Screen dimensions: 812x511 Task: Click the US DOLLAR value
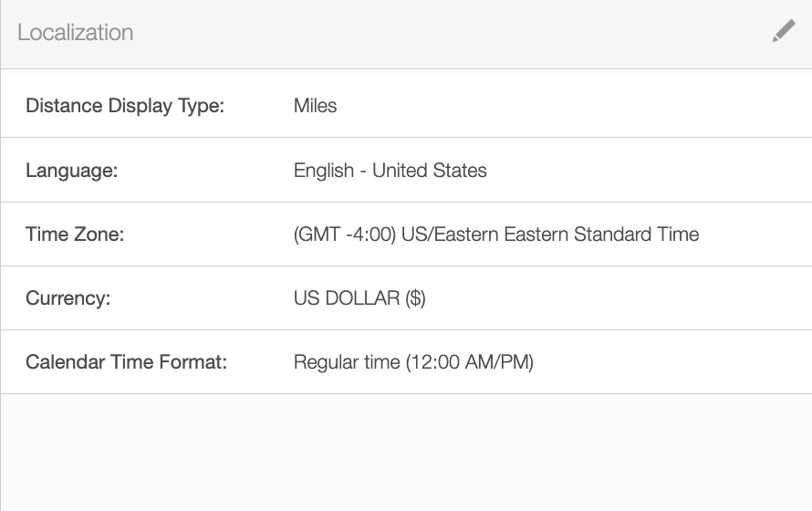[x=347, y=298]
